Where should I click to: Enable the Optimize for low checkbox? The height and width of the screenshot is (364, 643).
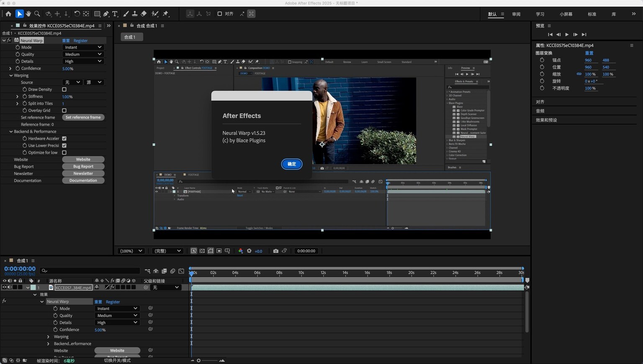pyautogui.click(x=64, y=153)
